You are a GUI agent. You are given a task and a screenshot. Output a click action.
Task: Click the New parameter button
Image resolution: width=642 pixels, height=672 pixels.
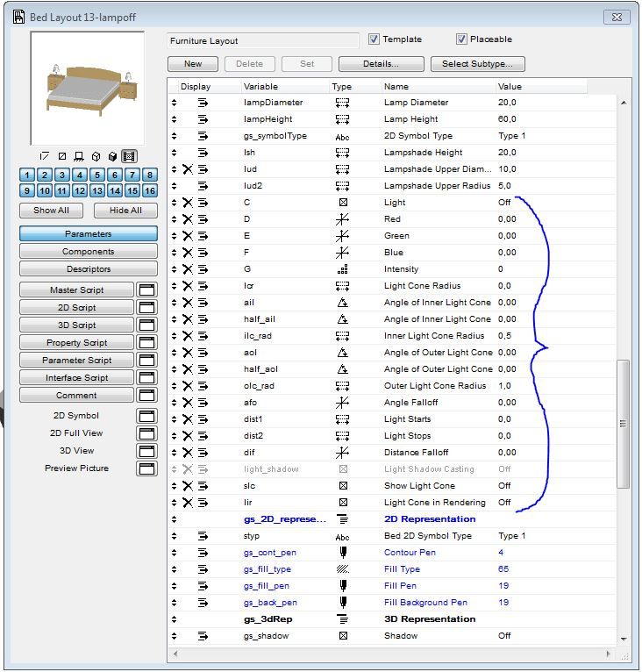(193, 64)
